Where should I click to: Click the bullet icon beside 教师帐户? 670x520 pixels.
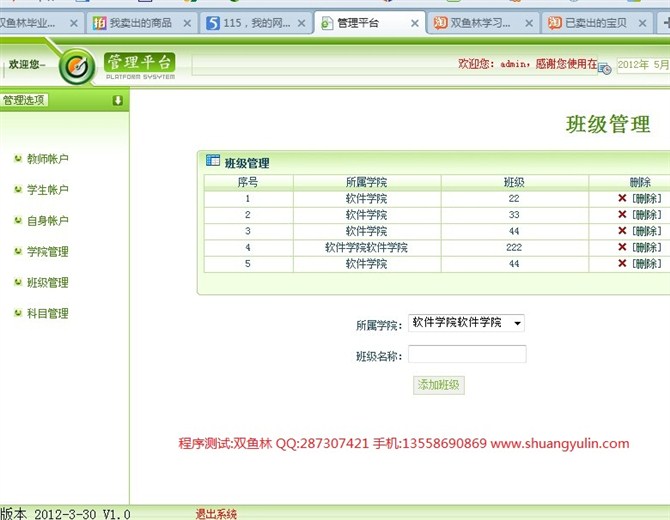pos(18,159)
